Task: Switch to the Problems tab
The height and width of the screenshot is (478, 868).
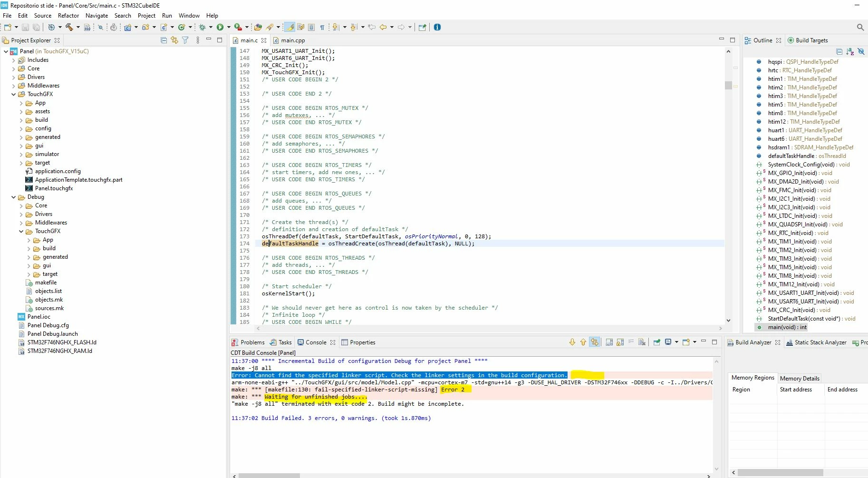Action: point(248,342)
